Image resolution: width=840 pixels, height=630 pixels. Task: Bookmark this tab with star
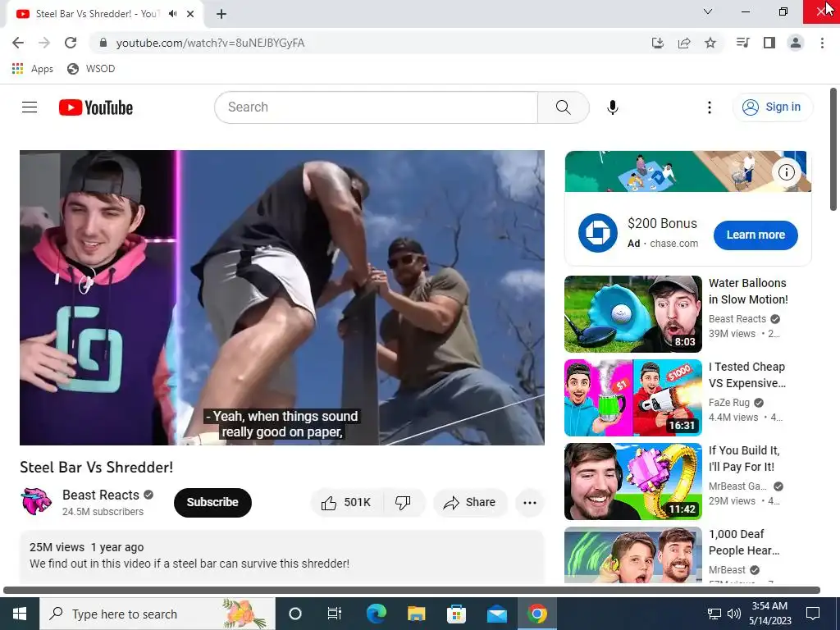coord(710,43)
